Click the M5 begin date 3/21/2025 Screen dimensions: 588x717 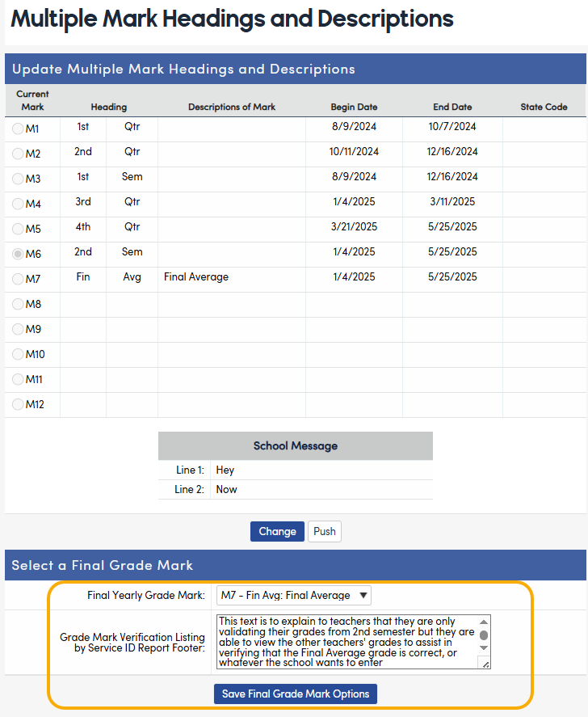tap(354, 227)
